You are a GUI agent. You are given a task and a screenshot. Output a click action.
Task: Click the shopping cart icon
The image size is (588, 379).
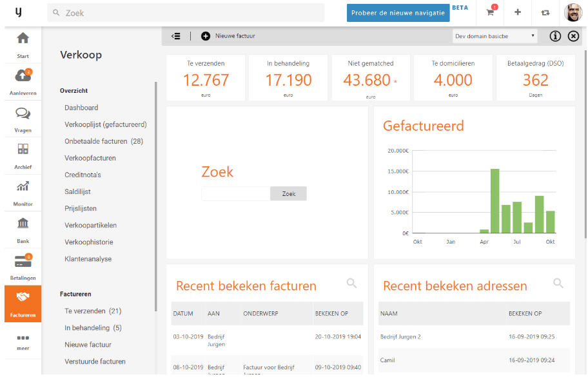coord(490,12)
